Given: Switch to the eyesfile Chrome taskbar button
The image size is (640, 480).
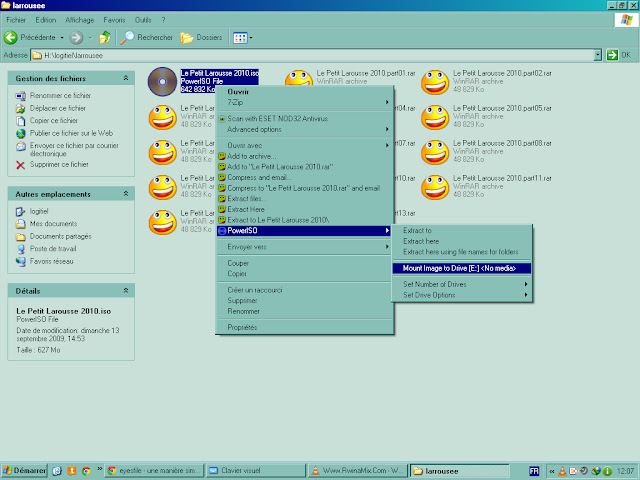Looking at the screenshot, I should tap(154, 471).
